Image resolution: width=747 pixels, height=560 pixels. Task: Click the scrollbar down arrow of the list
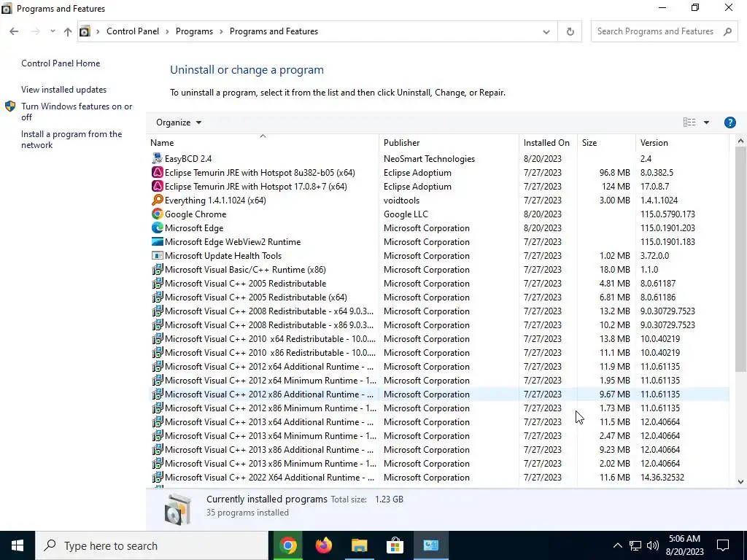pos(740,481)
